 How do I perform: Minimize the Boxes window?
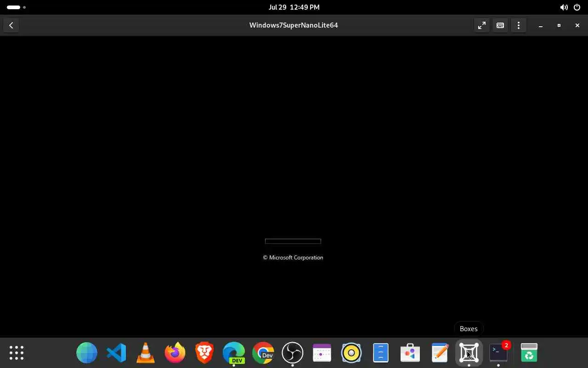click(541, 25)
